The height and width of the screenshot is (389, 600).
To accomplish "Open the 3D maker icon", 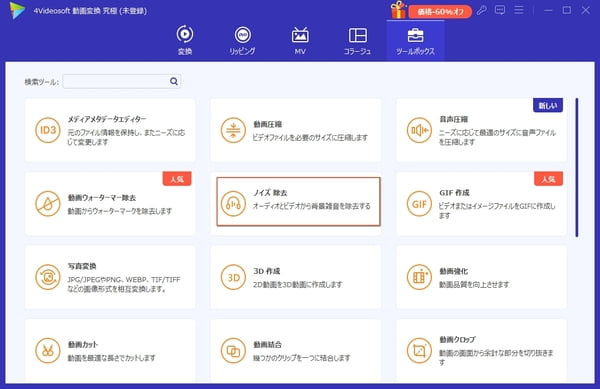I will click(x=233, y=277).
